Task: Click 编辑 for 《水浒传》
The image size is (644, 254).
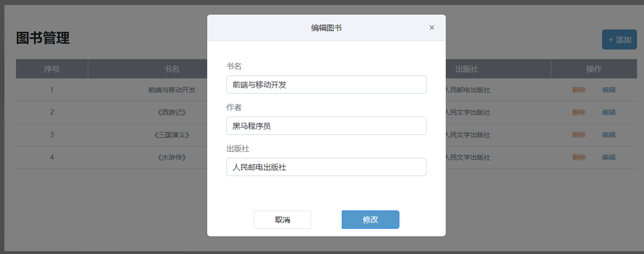Action: [x=608, y=157]
